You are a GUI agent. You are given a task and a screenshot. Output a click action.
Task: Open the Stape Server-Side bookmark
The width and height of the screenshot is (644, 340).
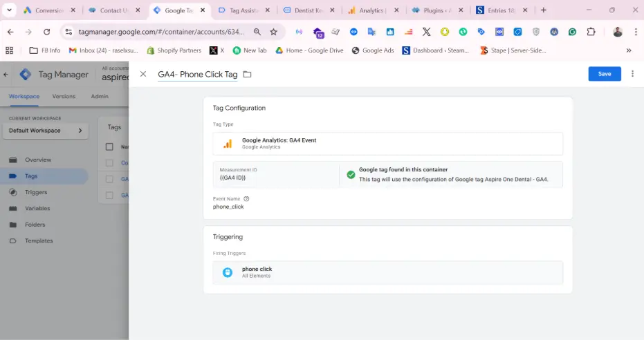(x=513, y=50)
